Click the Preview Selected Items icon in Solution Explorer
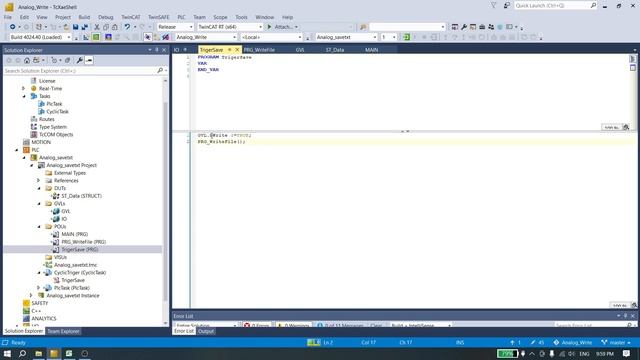The image size is (640, 360). [89, 60]
